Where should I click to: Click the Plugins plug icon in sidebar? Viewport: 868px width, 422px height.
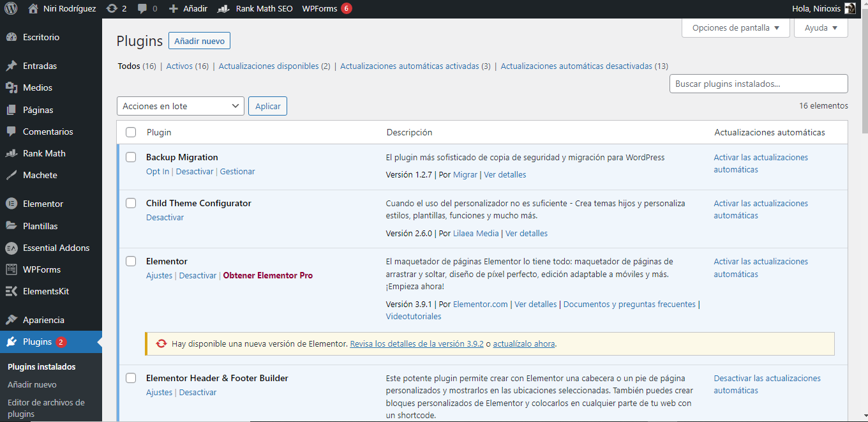pos(11,342)
